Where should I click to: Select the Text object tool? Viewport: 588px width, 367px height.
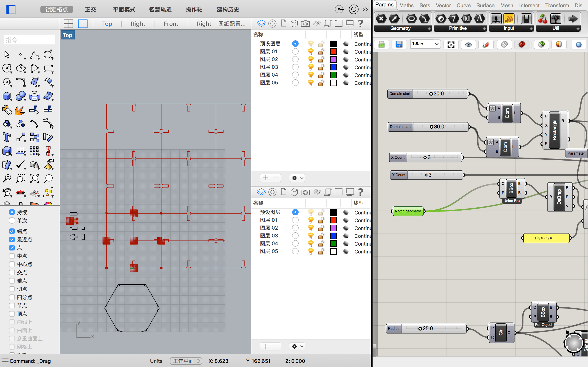pos(7,137)
